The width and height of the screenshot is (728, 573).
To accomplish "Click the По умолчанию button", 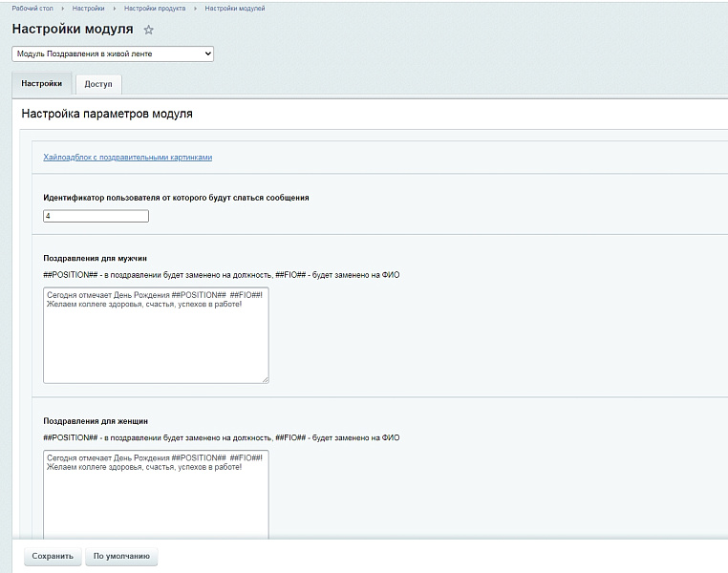I will 120,556.
